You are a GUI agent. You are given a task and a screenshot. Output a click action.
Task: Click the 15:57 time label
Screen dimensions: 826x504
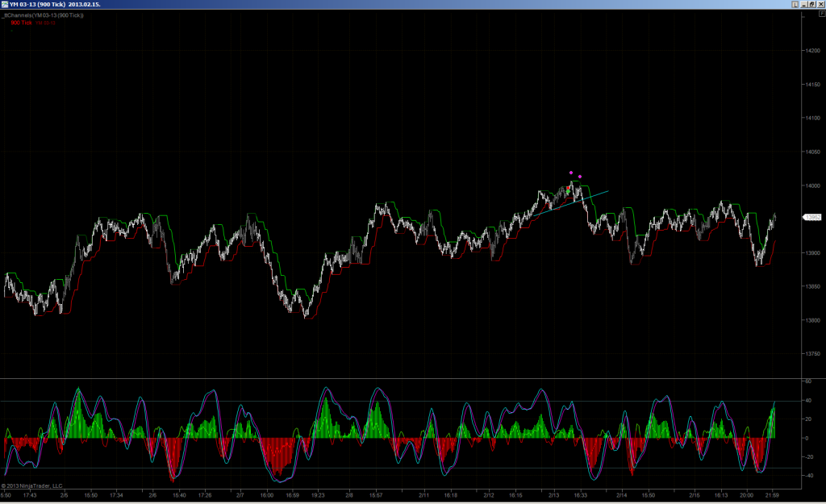point(376,495)
